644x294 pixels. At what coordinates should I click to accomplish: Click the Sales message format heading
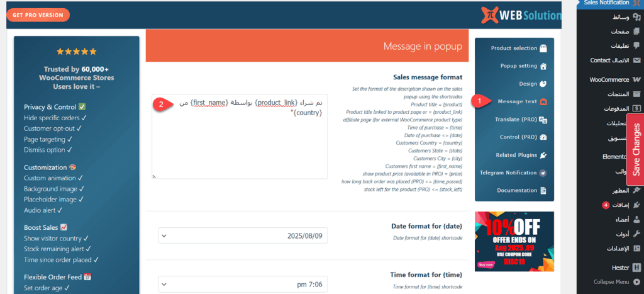[428, 77]
